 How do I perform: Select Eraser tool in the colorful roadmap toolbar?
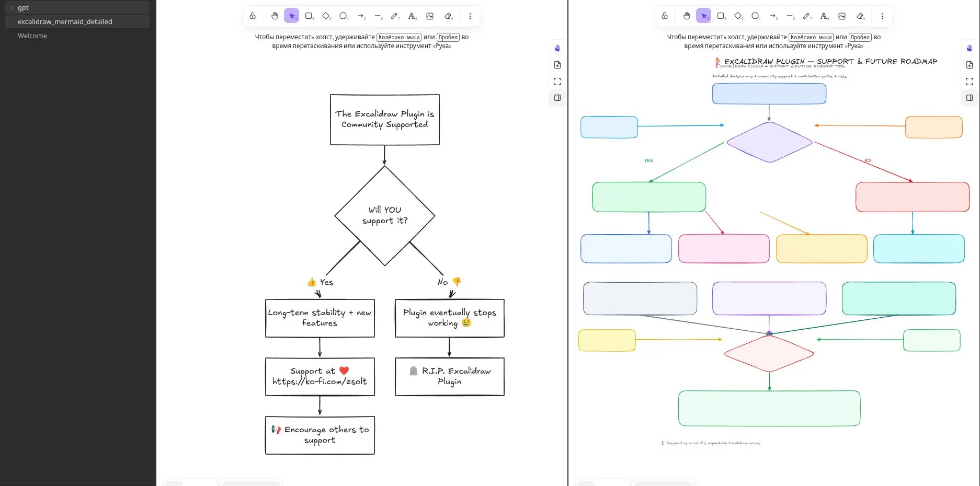860,16
